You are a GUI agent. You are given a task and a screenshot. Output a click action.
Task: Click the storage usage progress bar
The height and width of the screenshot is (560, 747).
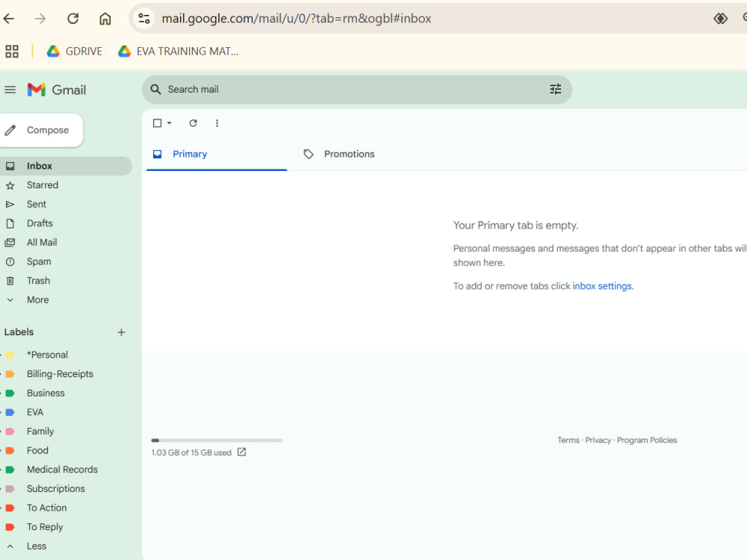217,441
